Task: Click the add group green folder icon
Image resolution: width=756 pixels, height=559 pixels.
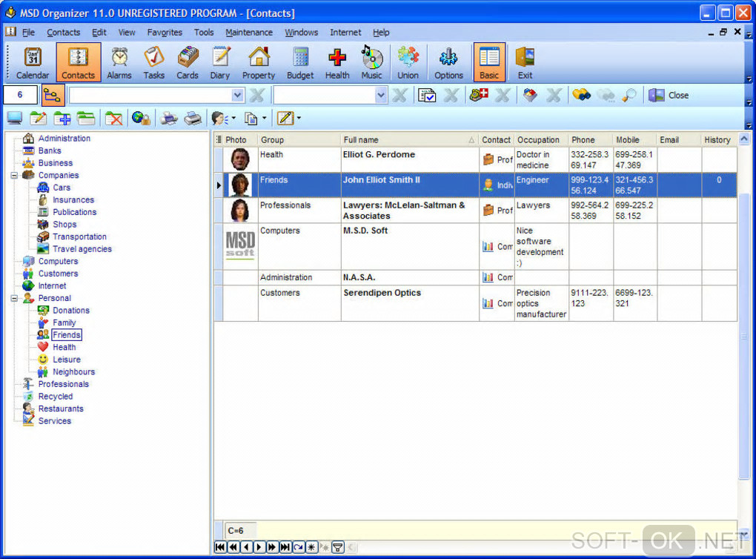Action: (62, 118)
